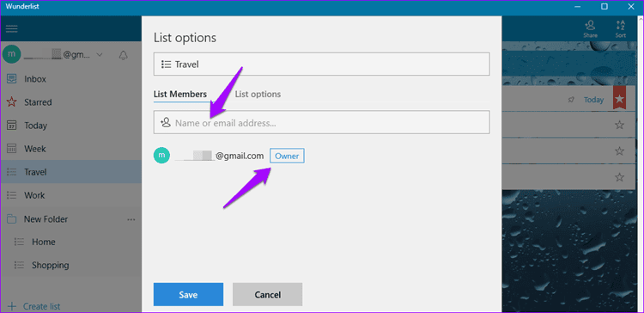Click the Save button
Viewport: 644px width, 313px height.
click(x=189, y=294)
